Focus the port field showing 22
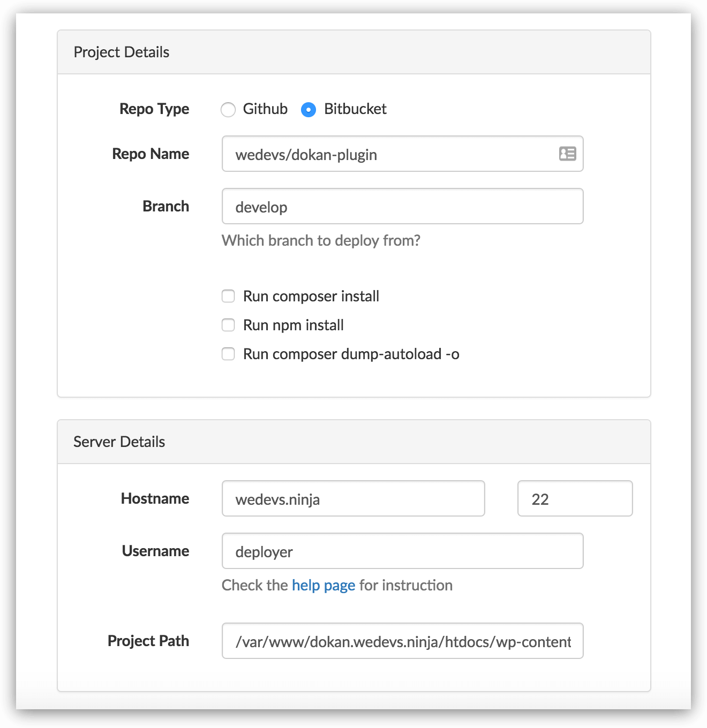 575,498
